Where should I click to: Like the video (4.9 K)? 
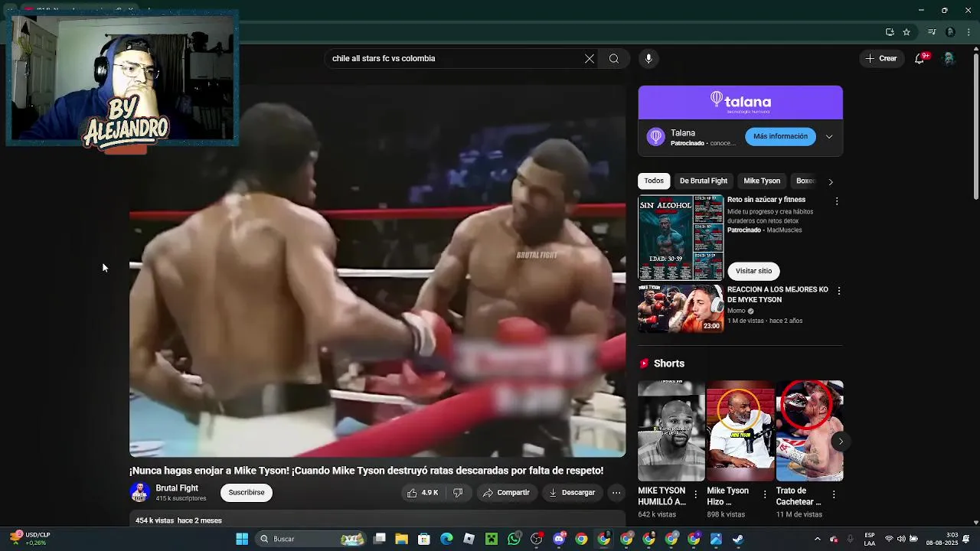click(423, 493)
